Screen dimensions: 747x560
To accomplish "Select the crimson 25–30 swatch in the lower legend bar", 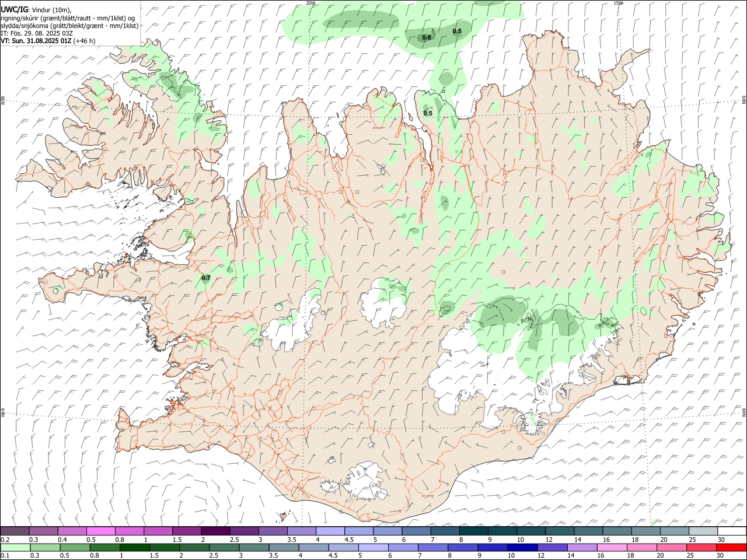I will click(701, 547).
